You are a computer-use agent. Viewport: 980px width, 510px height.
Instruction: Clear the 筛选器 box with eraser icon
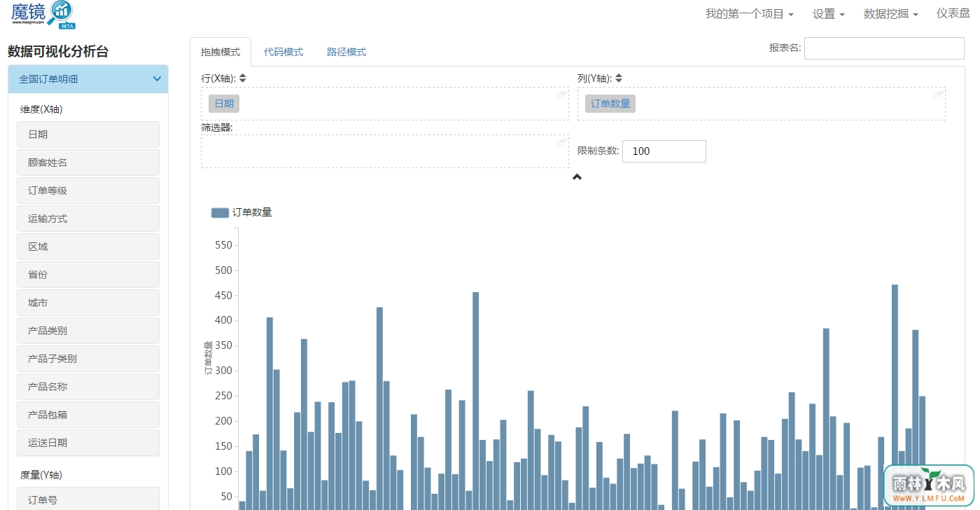click(561, 142)
